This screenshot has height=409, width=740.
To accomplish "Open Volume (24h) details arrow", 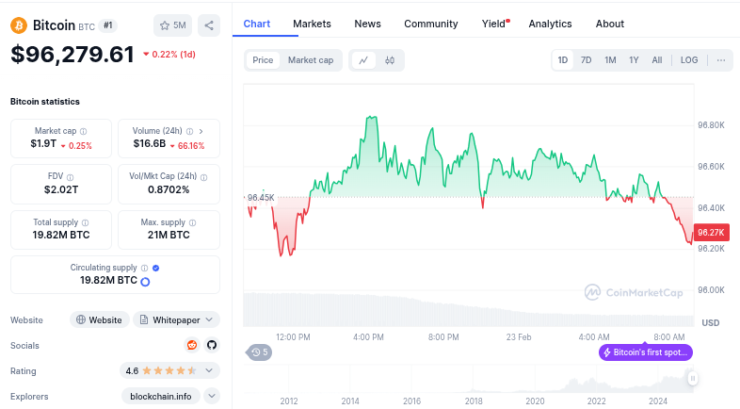I will coord(201,131).
